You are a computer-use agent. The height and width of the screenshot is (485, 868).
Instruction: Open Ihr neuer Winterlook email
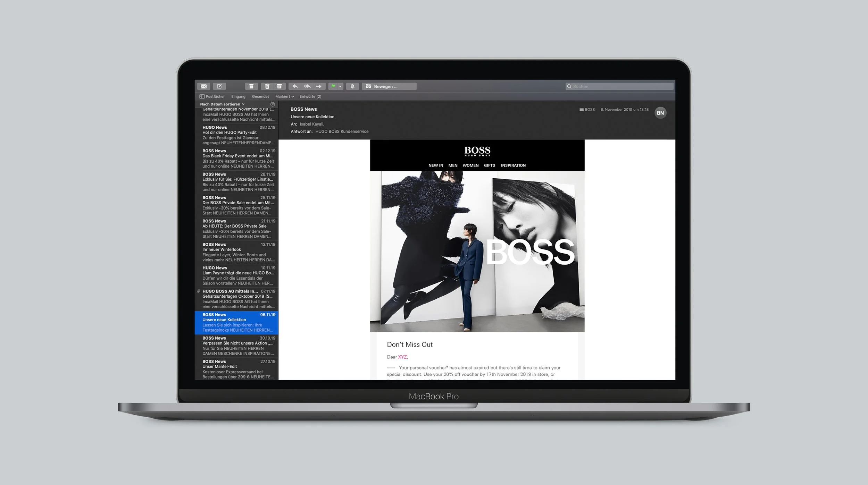(x=236, y=252)
